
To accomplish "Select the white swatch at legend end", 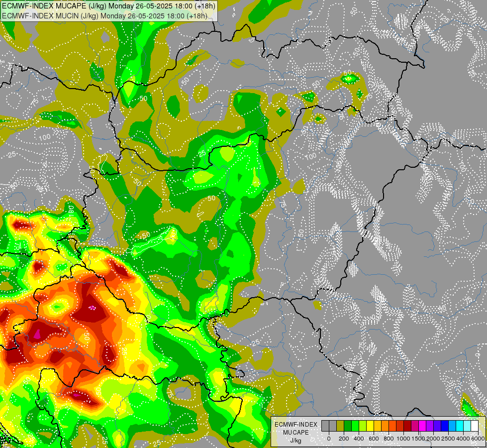I will click(475, 426).
